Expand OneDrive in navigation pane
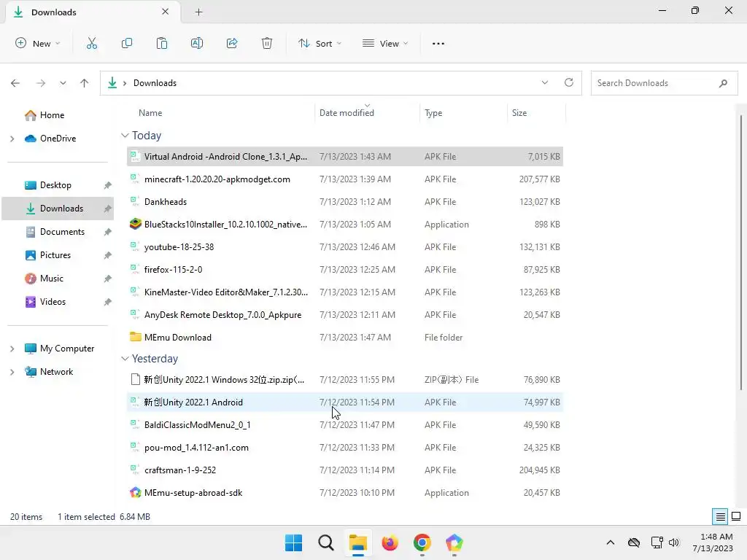This screenshot has width=747, height=560. pyautogui.click(x=12, y=139)
